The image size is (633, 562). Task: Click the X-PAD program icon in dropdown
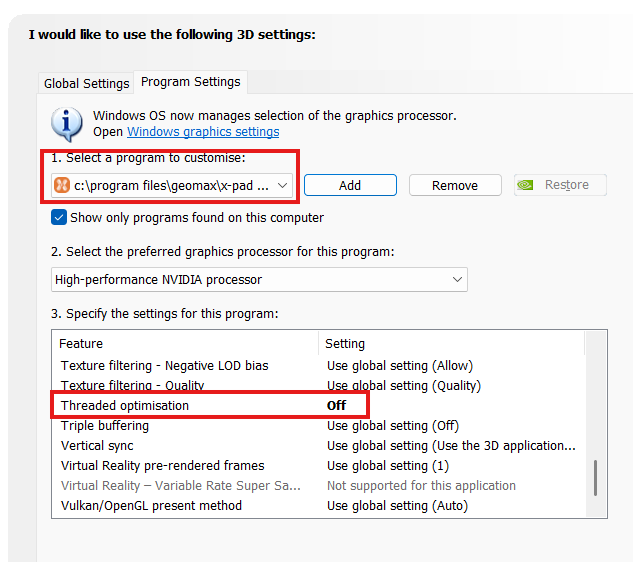coord(61,185)
